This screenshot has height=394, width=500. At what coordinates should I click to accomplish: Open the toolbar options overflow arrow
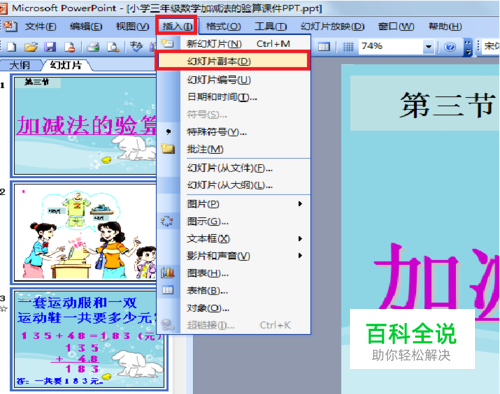pyautogui.click(x=468, y=47)
